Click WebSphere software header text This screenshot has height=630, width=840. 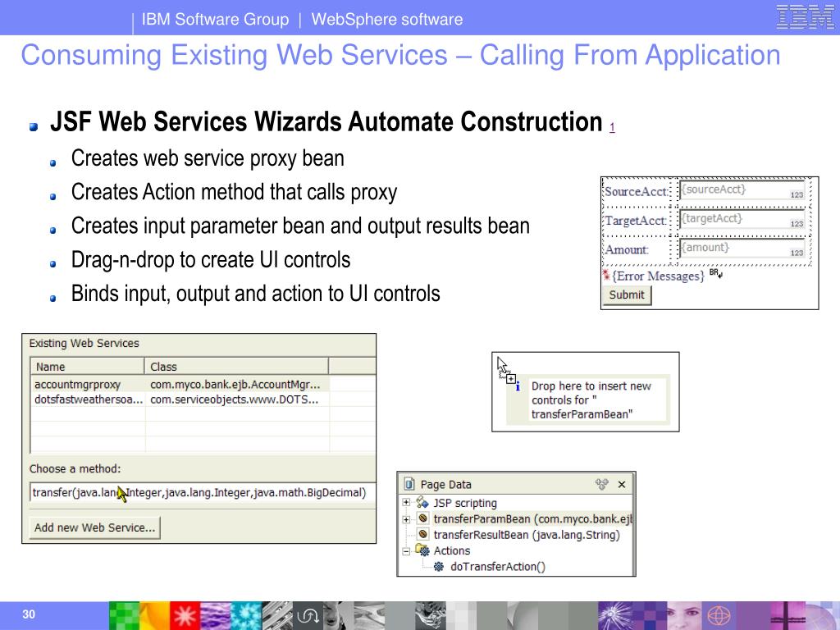point(387,20)
